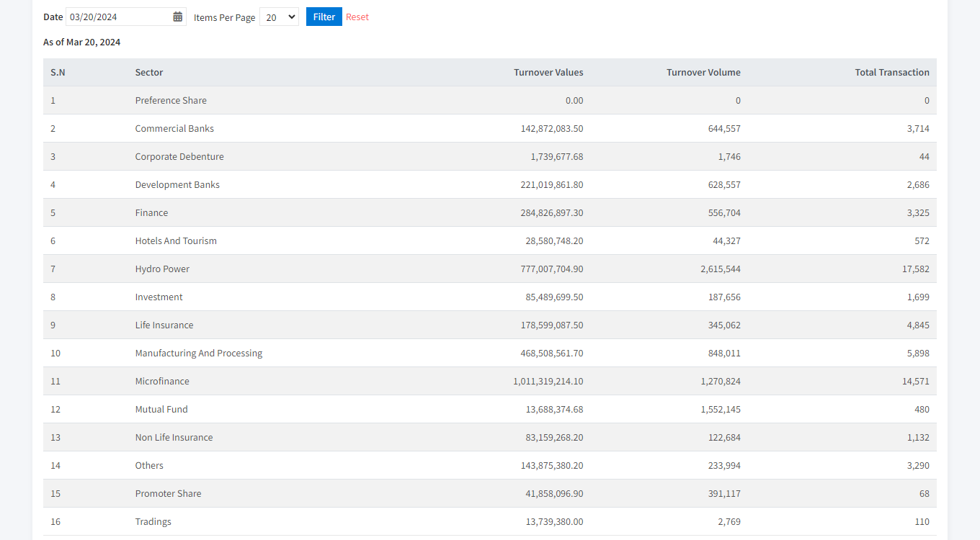Click the Turnover Volume column header

[703, 73]
